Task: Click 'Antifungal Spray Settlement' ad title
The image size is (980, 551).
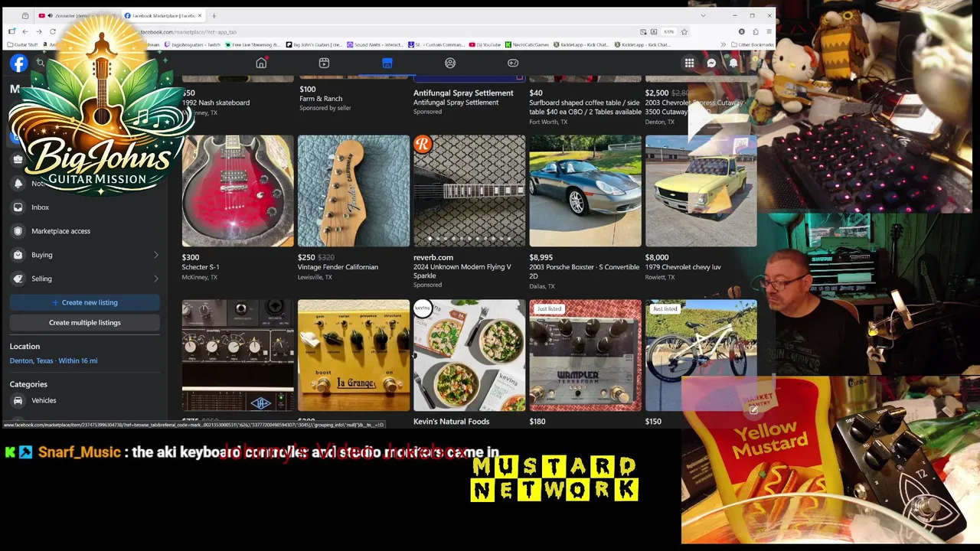Action: 463,93
